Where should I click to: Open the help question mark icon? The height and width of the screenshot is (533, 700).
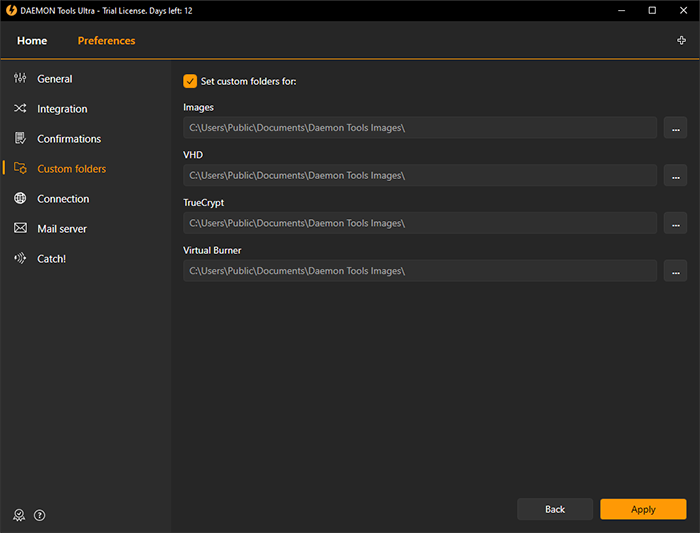[x=40, y=515]
